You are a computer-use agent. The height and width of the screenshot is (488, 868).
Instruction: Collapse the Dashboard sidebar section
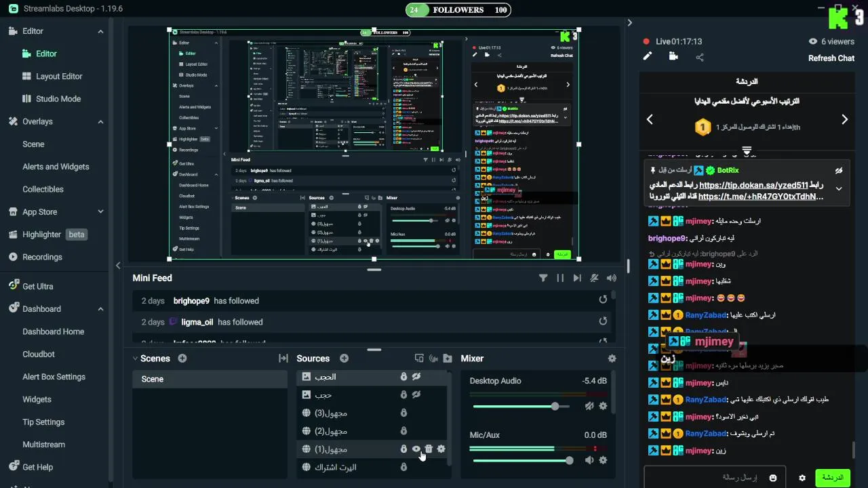point(100,309)
